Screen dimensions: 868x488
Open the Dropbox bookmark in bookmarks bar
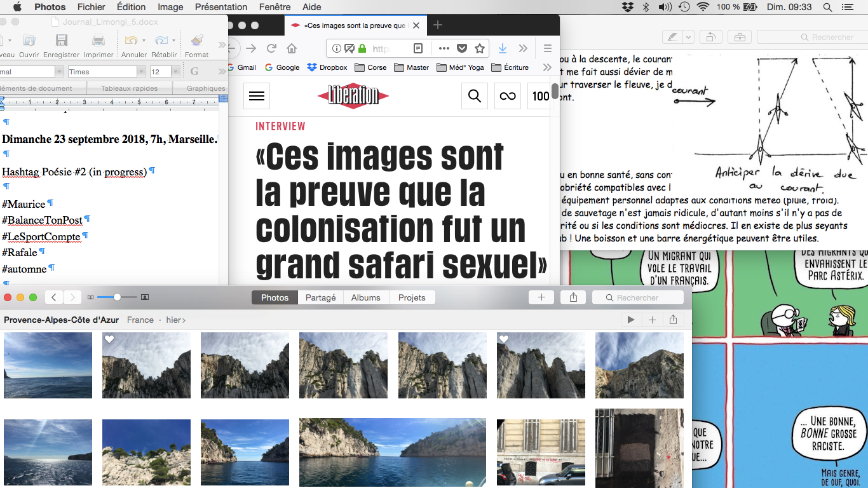point(327,67)
